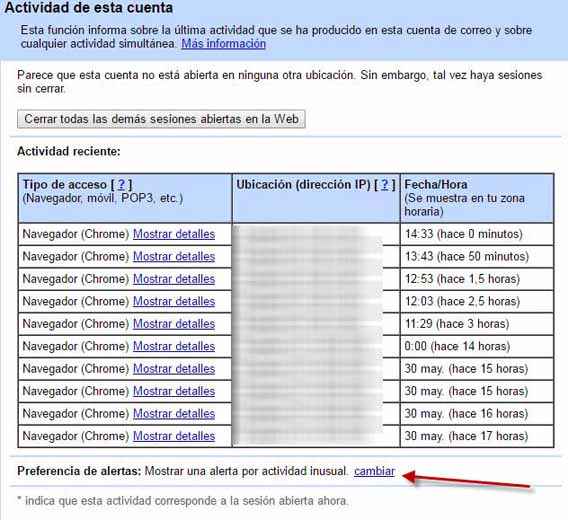This screenshot has height=520, width=568.
Task: Show details for 30 may. hace 16 horas
Action: click(x=174, y=414)
